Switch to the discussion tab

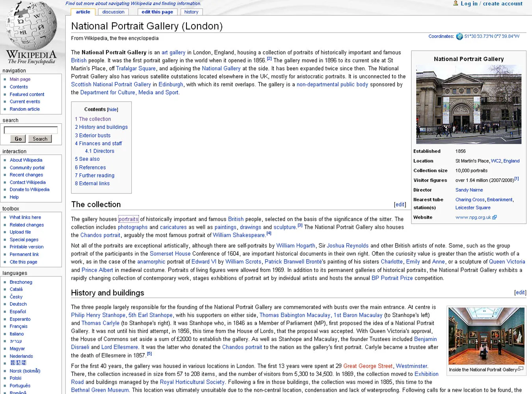113,12
